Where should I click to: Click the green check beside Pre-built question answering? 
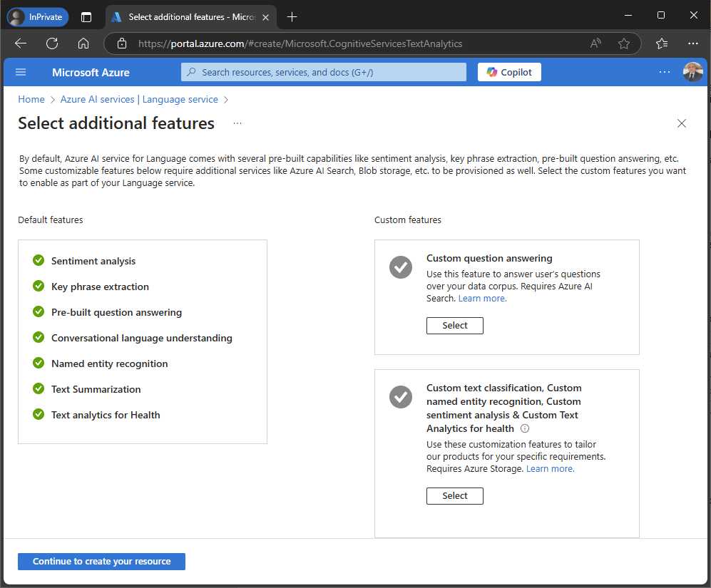[x=39, y=312]
